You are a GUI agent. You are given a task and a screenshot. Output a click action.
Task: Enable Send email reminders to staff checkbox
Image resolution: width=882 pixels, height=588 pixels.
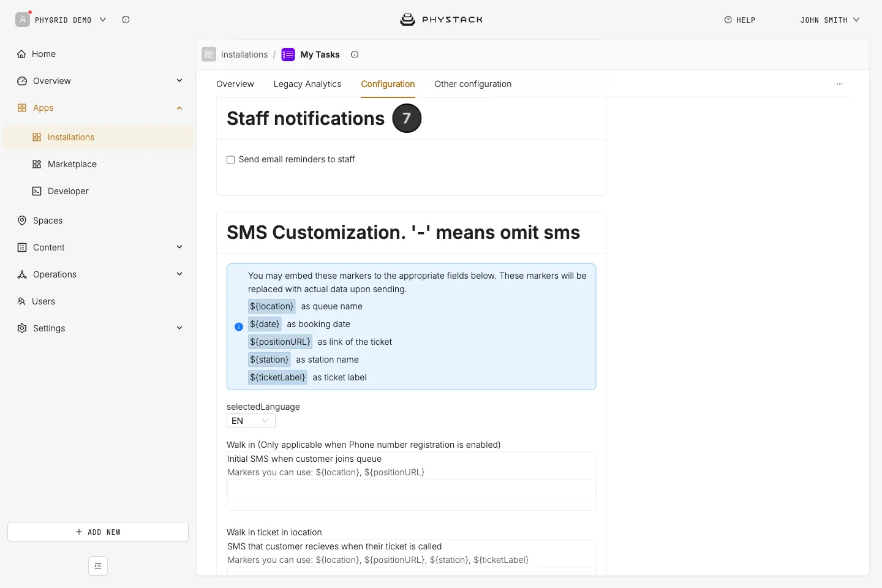231,160
